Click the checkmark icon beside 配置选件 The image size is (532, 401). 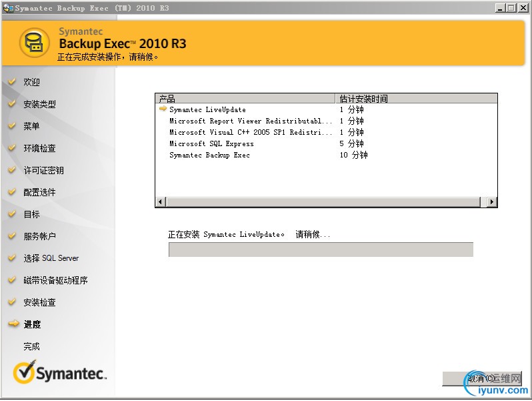pyautogui.click(x=12, y=192)
